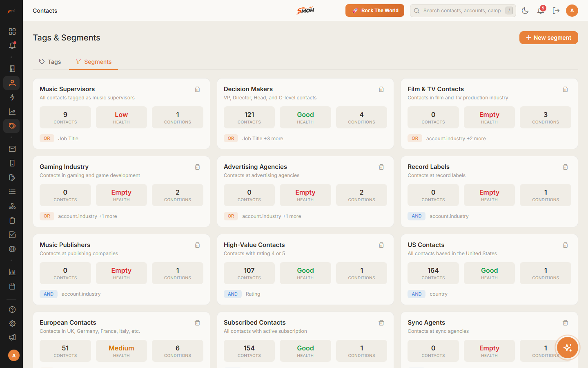This screenshot has height=368, width=588.
Task: Click the sidebar user avatar at bottom
Action: (14, 355)
